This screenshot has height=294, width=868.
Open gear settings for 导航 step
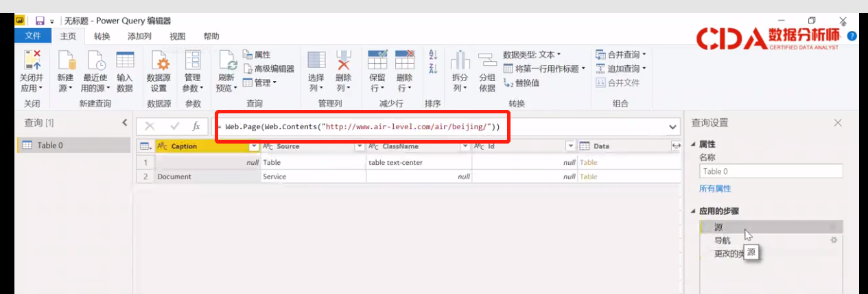tap(834, 240)
